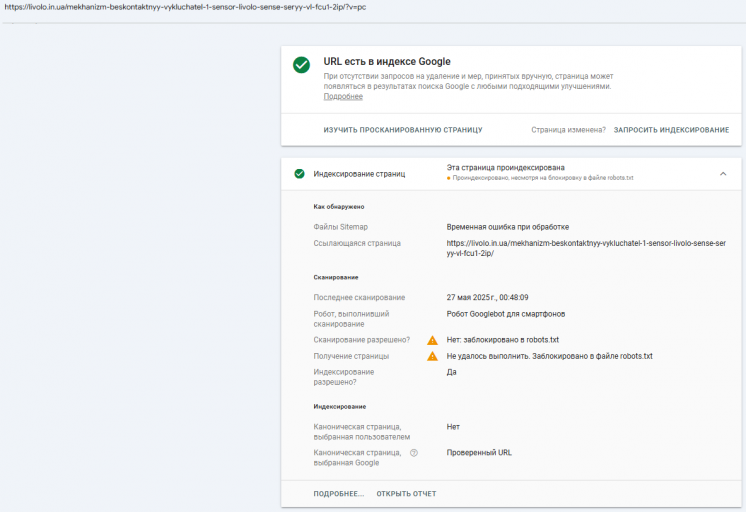Click the large green checkmark beside URL status
Image resolution: width=746 pixels, height=512 pixels.
coord(301,65)
